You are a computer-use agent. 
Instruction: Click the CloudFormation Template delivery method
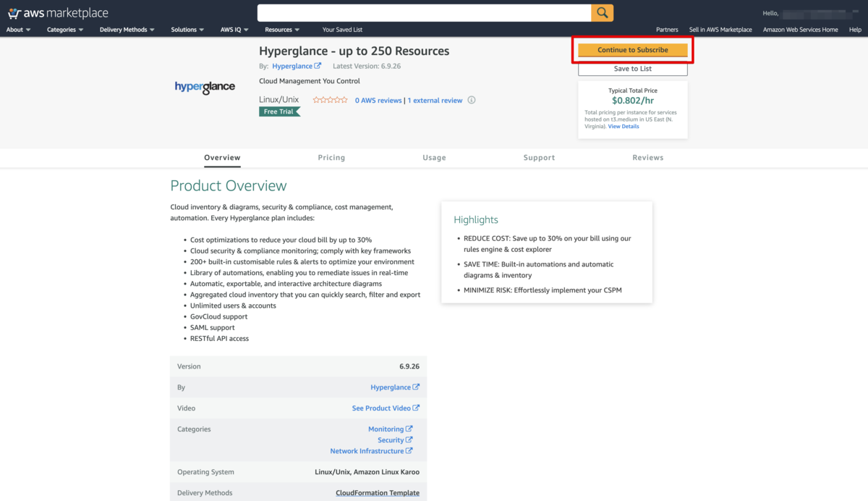378,493
